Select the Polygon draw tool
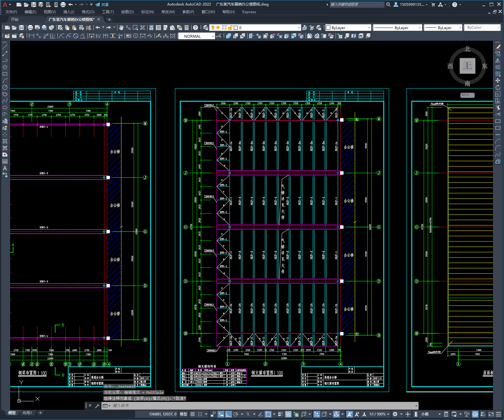 click(5, 67)
